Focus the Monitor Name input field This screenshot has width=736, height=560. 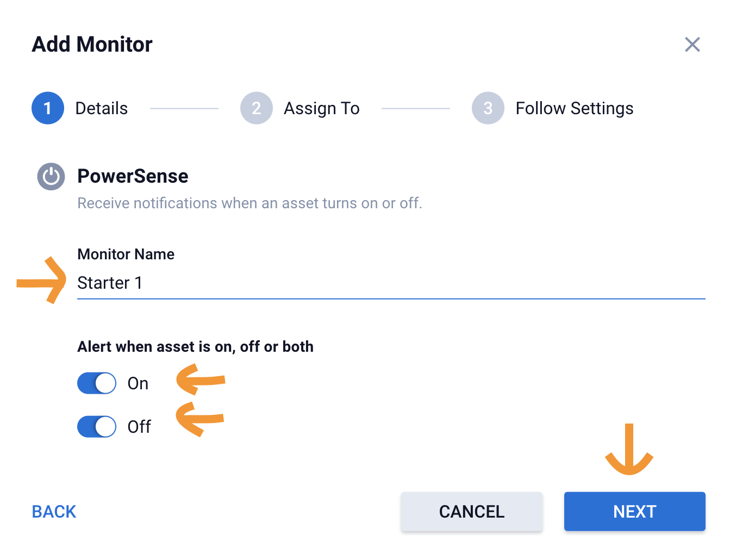tap(390, 283)
